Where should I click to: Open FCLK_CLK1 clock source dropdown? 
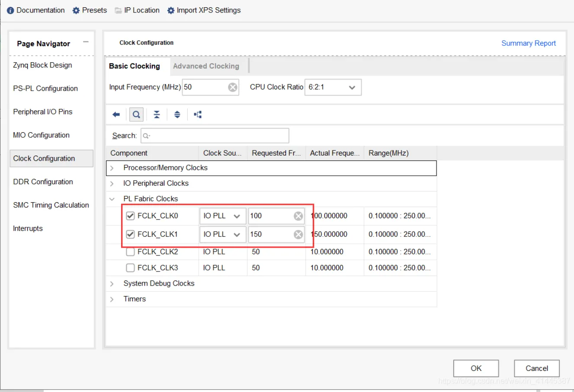click(x=223, y=234)
